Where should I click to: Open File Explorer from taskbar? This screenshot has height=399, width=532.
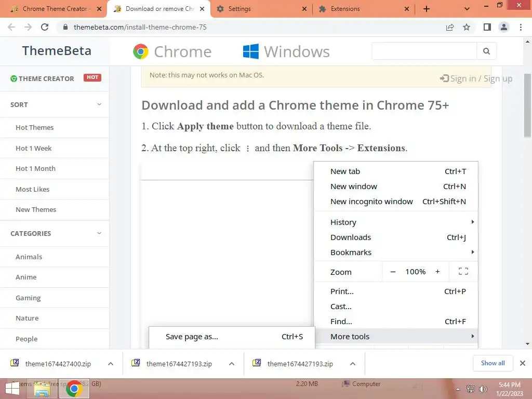(42, 389)
